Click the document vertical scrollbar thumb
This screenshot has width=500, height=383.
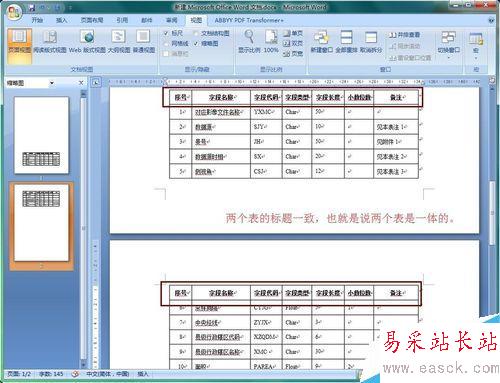(x=492, y=213)
